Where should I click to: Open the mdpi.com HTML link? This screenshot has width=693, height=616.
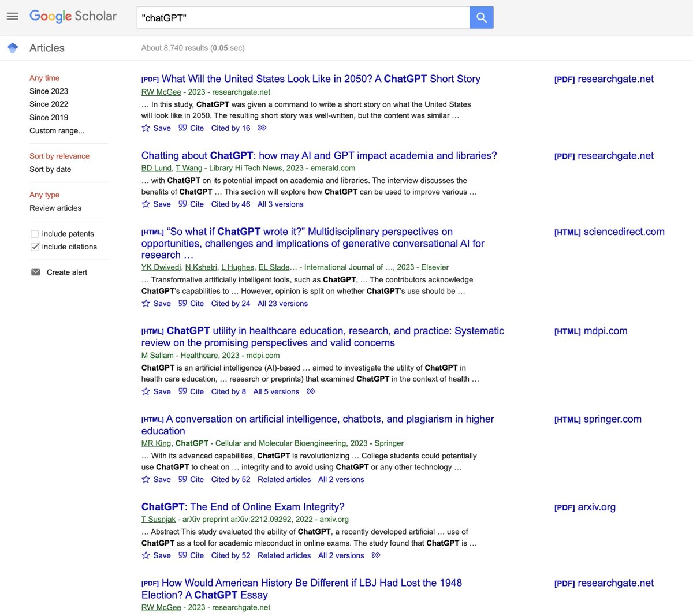coord(591,331)
